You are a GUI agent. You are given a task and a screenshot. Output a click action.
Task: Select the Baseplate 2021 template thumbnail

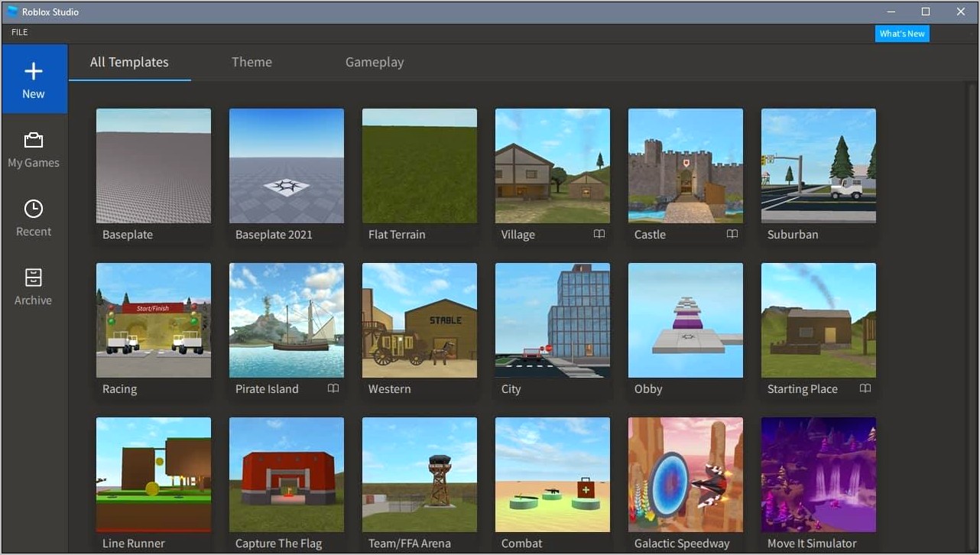[287, 166]
